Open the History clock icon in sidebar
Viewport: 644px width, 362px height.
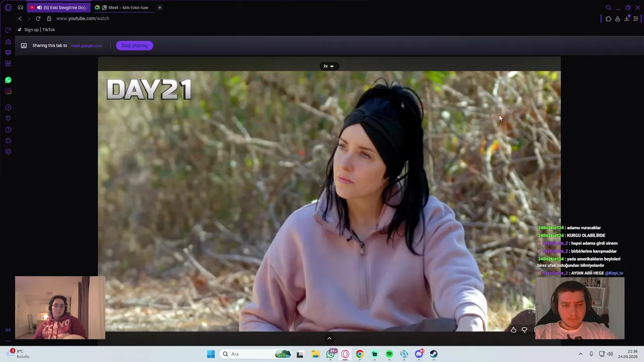8,130
